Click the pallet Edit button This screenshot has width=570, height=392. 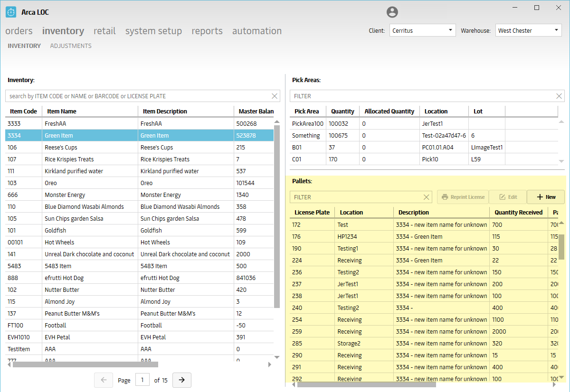click(x=508, y=197)
